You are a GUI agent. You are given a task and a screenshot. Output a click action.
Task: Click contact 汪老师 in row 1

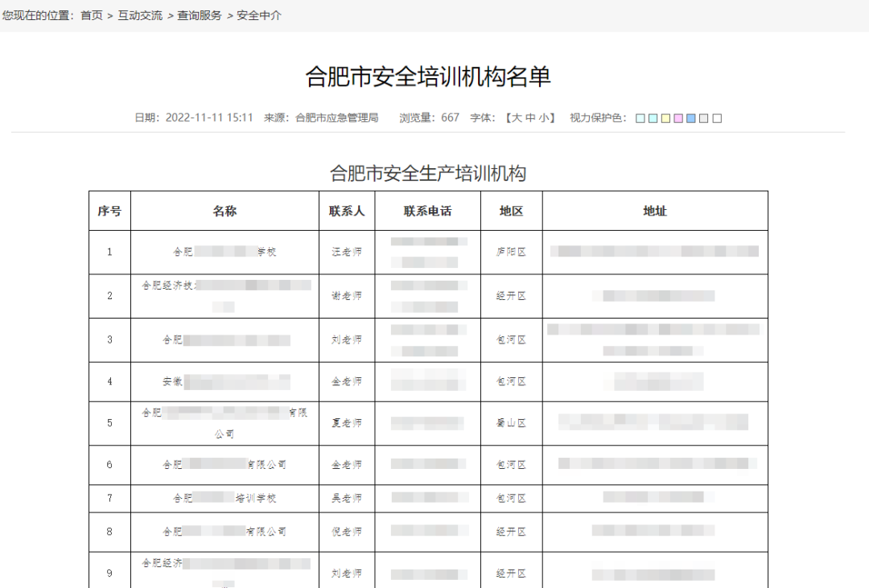coord(347,252)
